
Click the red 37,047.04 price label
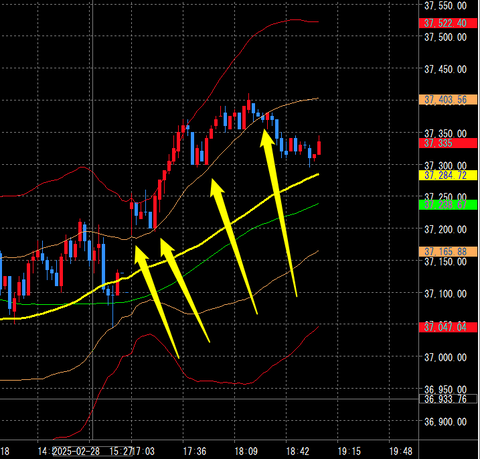[x=448, y=327]
